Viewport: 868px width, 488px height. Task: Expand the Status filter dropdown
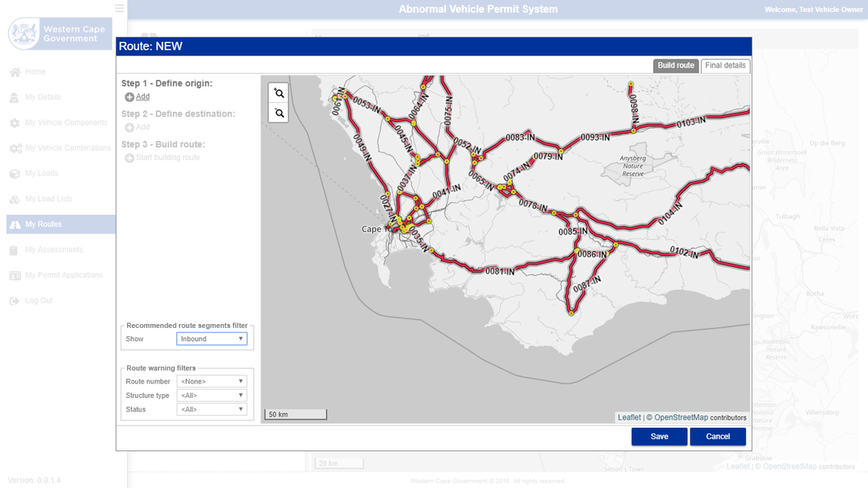tap(211, 409)
